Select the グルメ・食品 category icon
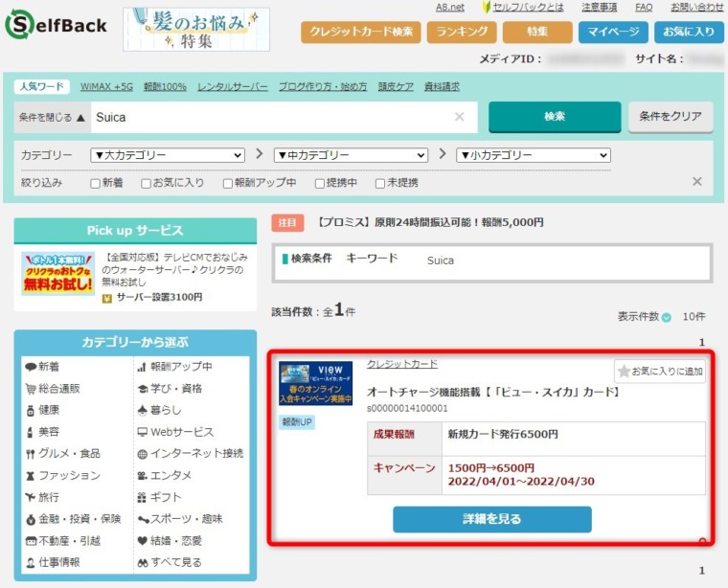 click(32, 453)
